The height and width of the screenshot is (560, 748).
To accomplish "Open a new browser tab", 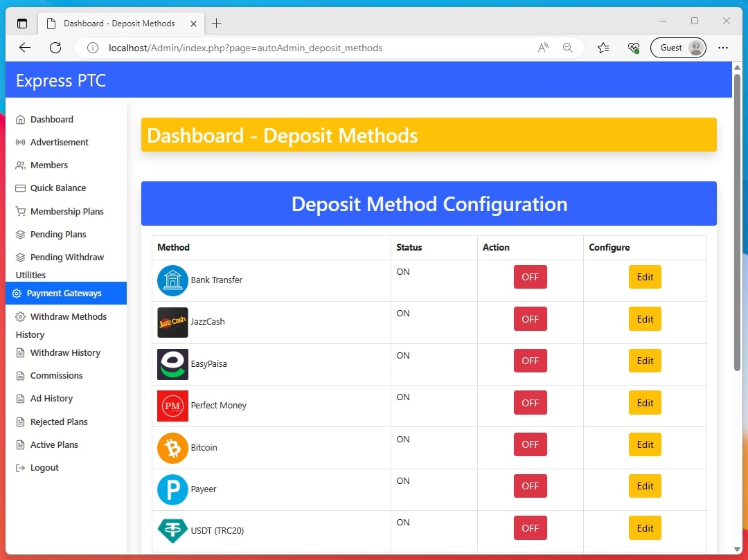I will [x=216, y=24].
